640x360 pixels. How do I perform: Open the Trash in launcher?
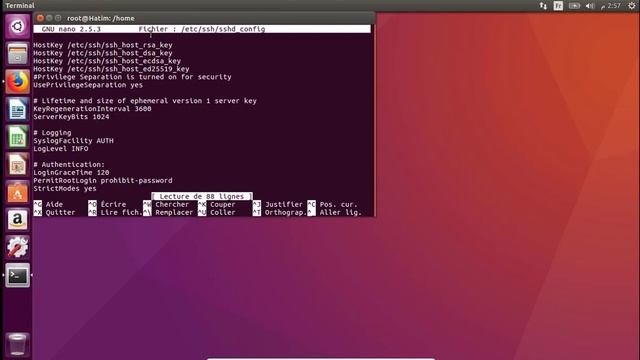click(17, 344)
